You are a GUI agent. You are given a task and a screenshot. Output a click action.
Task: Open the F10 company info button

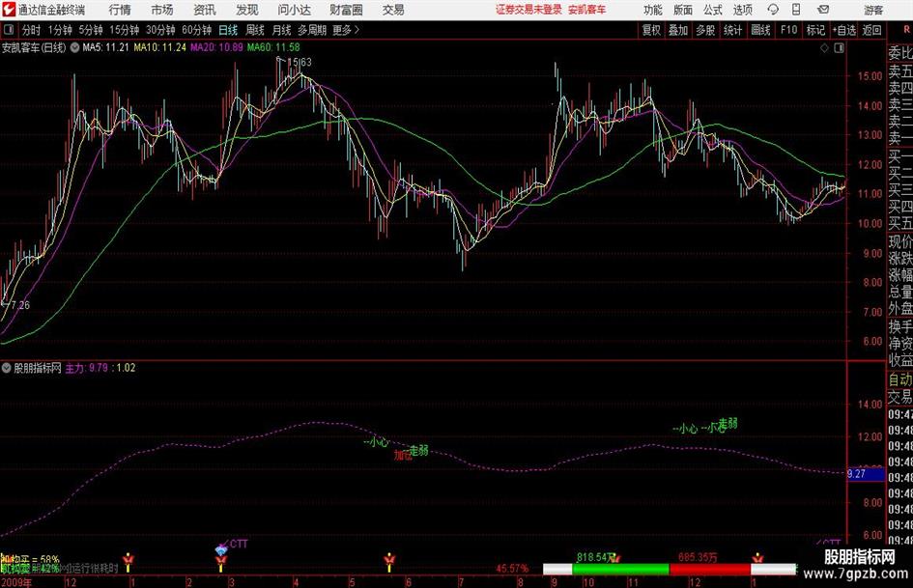789,30
